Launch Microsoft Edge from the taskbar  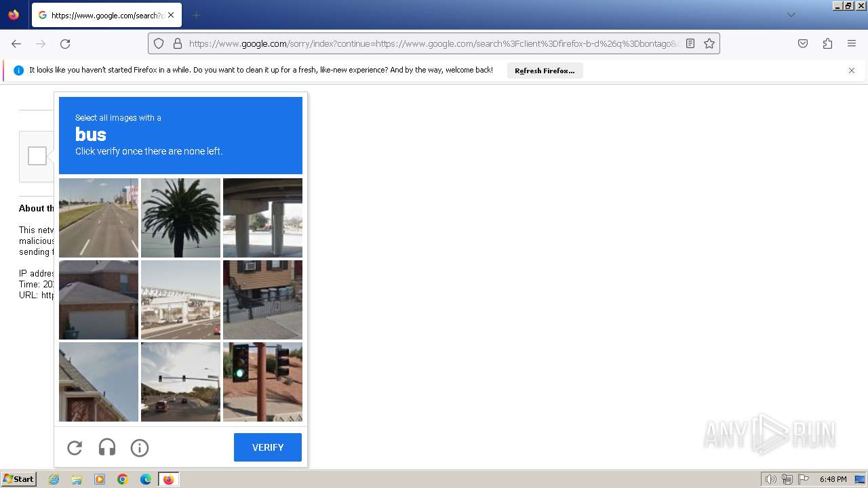(x=146, y=479)
